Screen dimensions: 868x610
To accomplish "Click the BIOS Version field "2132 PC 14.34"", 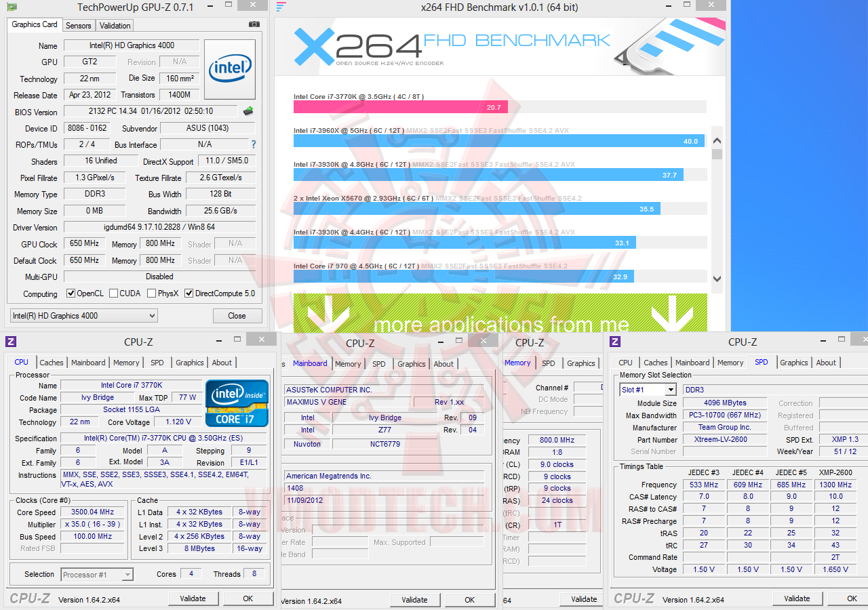I will click(151, 111).
